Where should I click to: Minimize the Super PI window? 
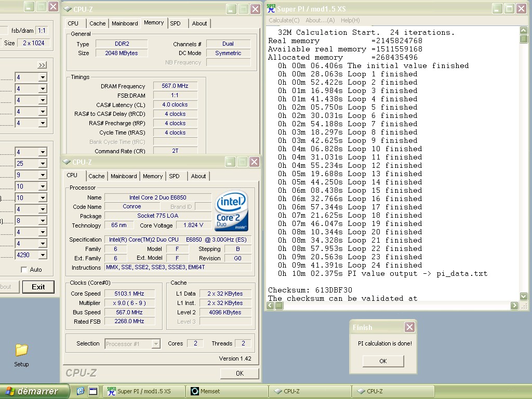coord(497,8)
